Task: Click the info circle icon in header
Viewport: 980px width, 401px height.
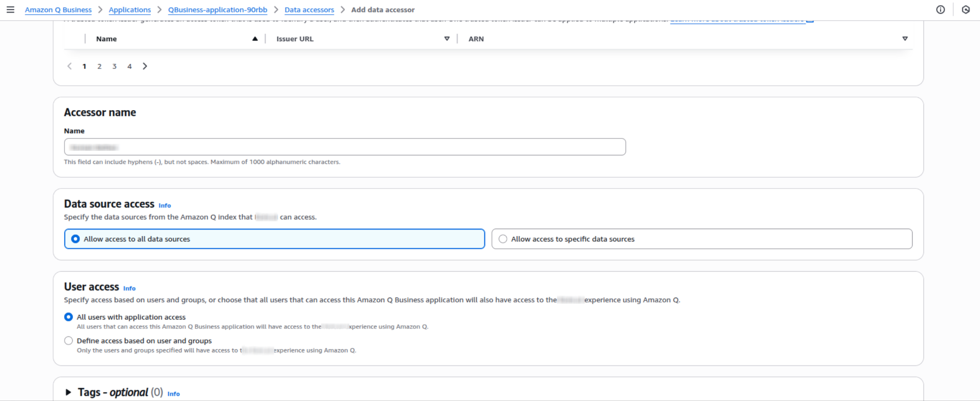Action: (940, 10)
